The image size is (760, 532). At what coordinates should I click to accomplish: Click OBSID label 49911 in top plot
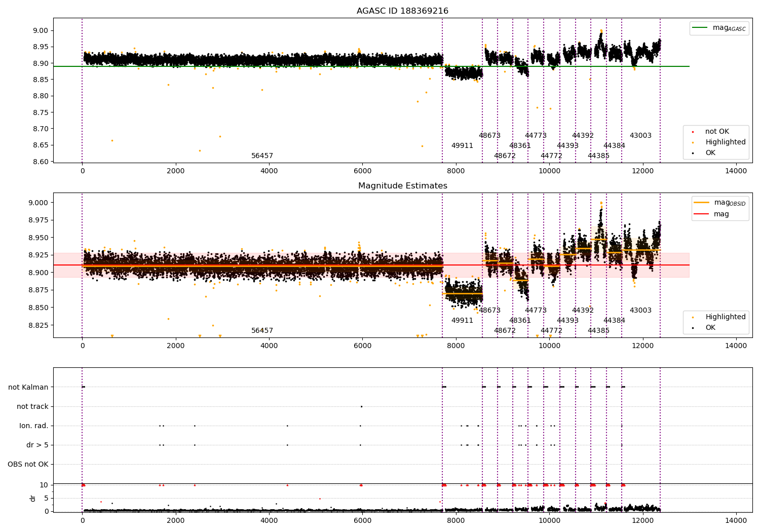tap(462, 146)
